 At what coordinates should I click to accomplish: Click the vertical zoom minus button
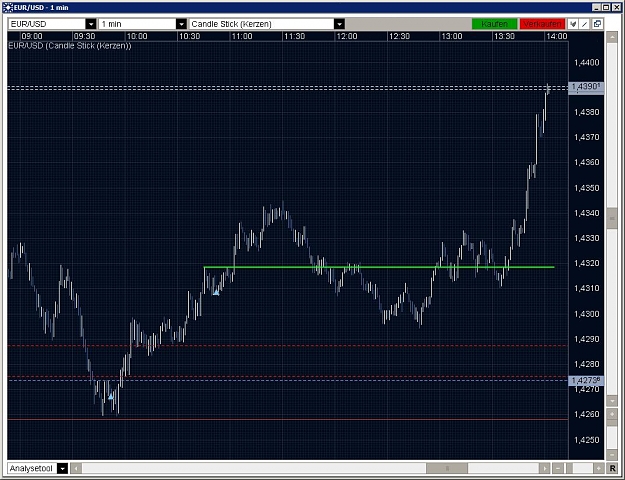click(x=612, y=454)
